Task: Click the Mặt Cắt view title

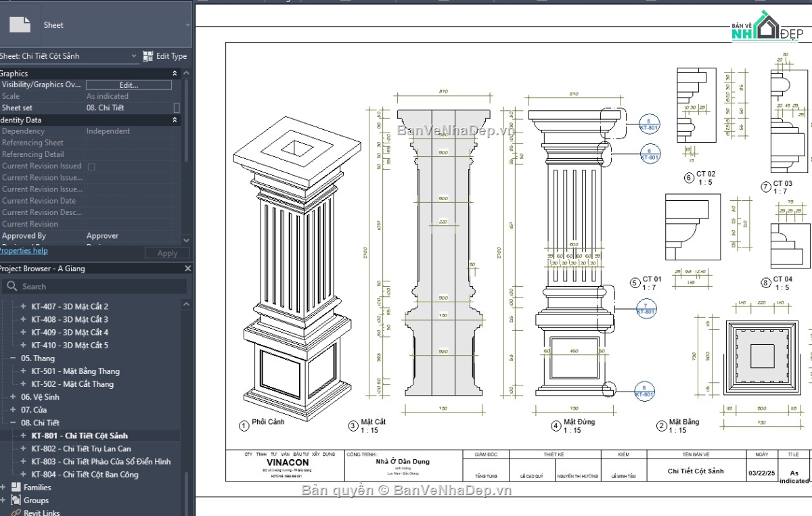Action: 374,422
